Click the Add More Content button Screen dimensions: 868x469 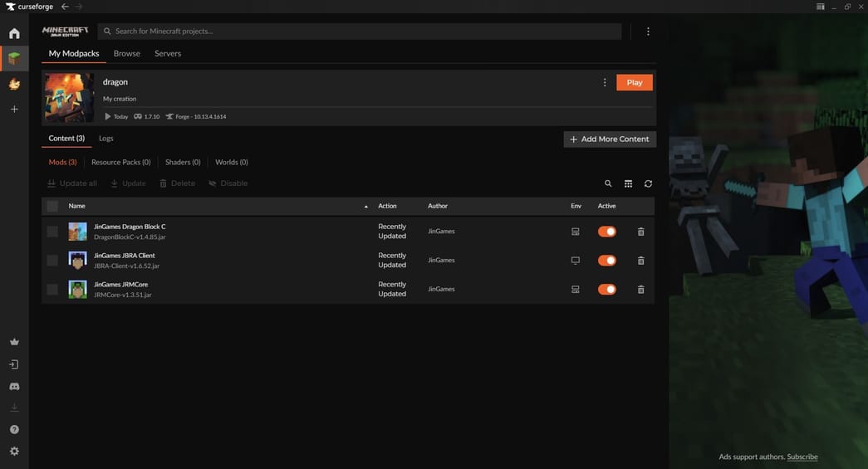[610, 139]
